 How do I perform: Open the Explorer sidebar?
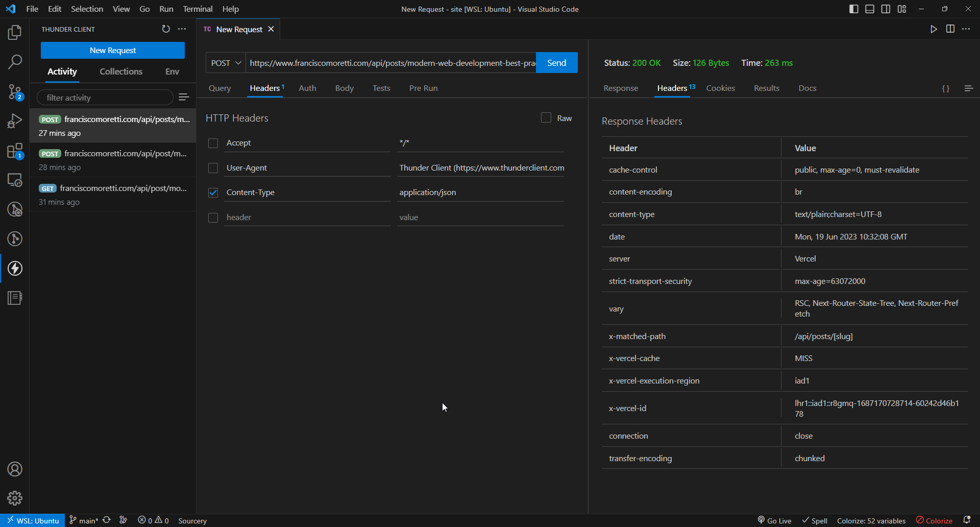point(15,32)
